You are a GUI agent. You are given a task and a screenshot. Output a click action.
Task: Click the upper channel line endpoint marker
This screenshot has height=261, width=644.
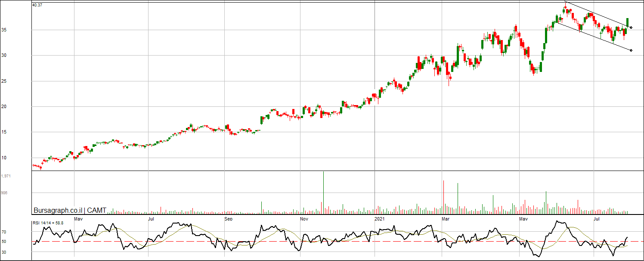tap(631, 28)
